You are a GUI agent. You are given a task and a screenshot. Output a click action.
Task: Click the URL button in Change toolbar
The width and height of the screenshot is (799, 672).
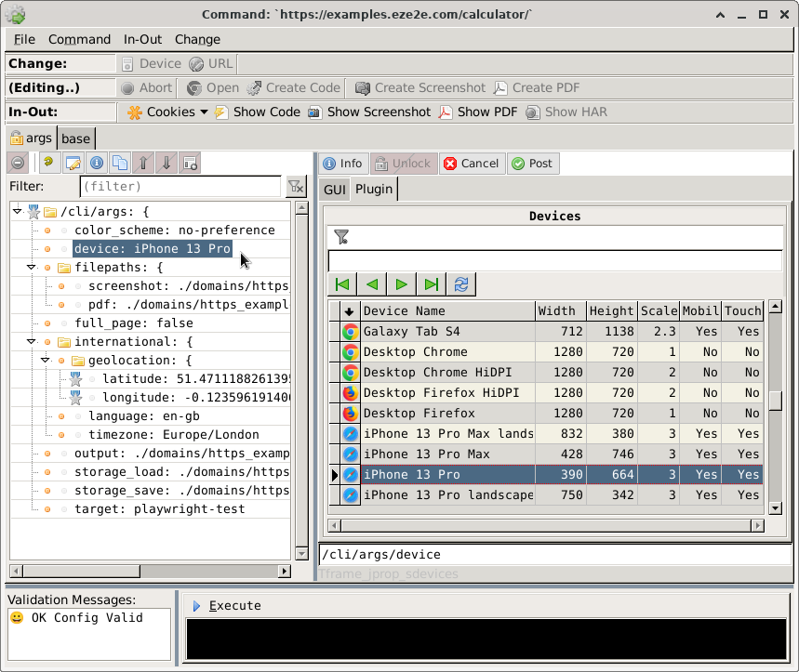pos(211,63)
